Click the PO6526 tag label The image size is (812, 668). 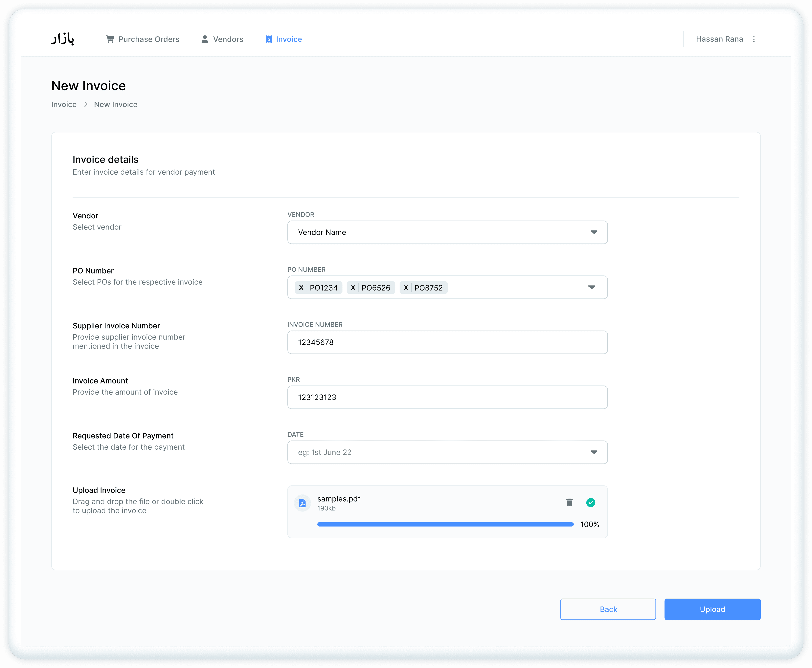[376, 288]
